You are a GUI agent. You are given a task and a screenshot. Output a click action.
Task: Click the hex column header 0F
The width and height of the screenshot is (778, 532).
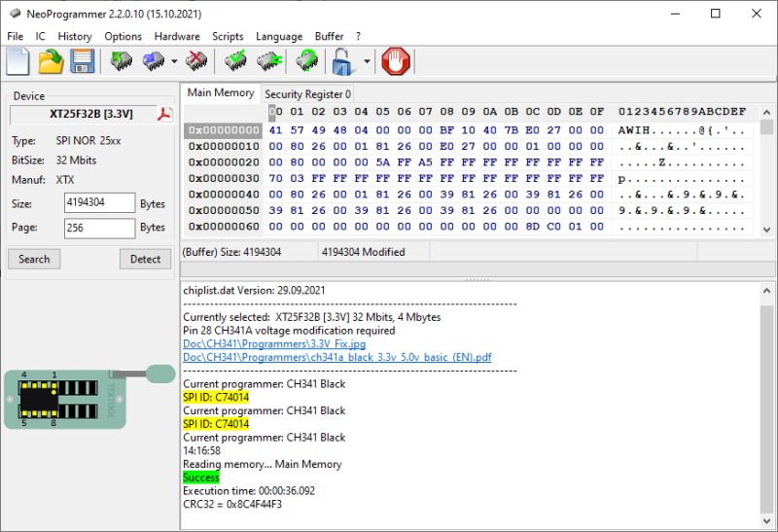pos(597,112)
